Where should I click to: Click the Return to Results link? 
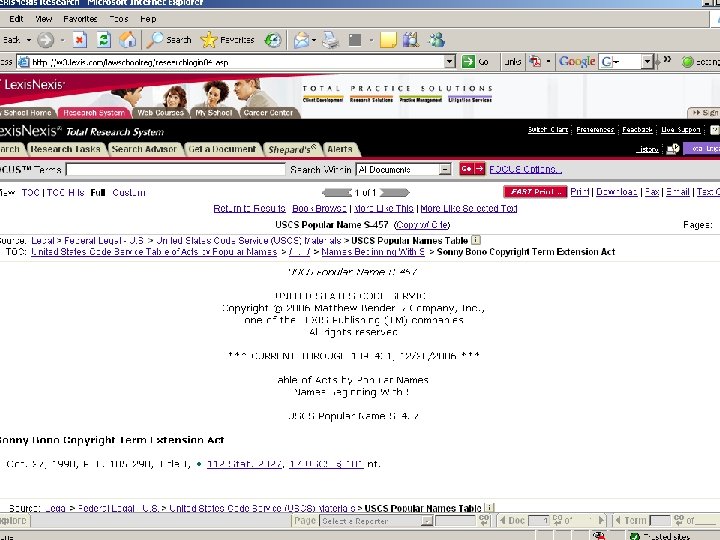click(x=249, y=208)
